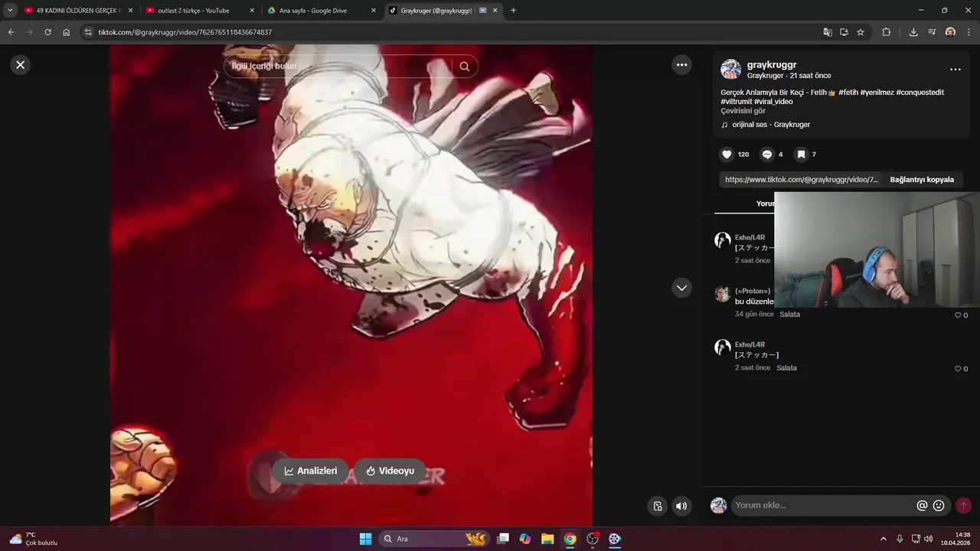Reload the TikTok page
980x551 pixels.
pyautogui.click(x=47, y=32)
